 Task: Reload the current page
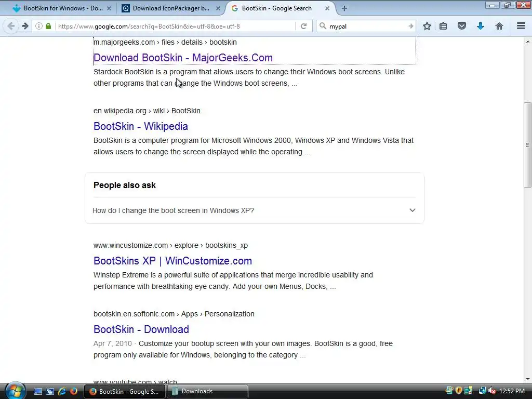[303, 26]
